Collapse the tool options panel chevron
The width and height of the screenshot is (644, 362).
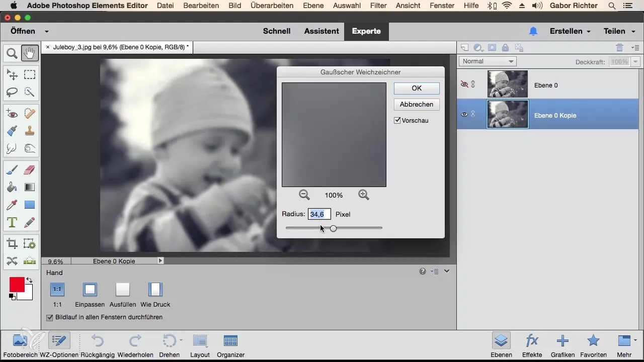point(446,271)
